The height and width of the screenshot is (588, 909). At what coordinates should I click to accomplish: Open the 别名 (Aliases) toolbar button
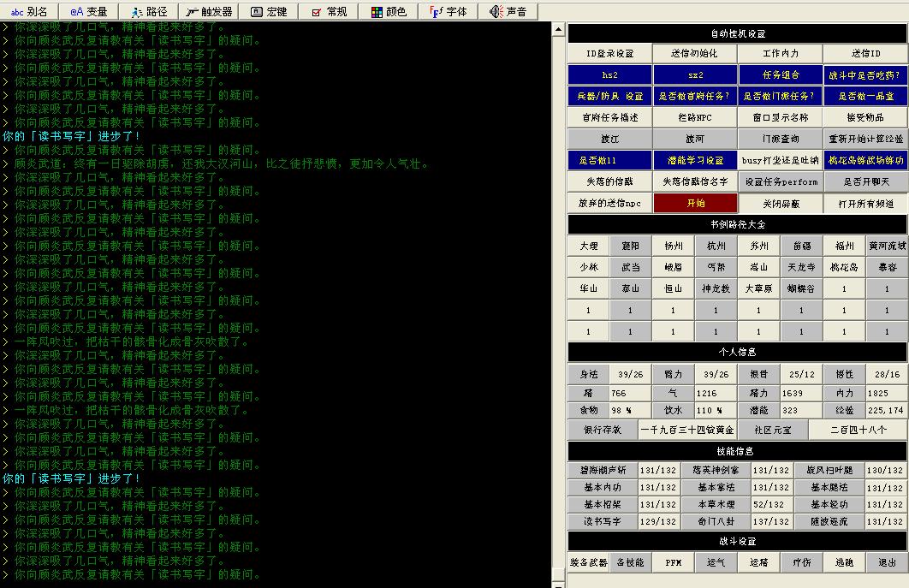(x=29, y=11)
